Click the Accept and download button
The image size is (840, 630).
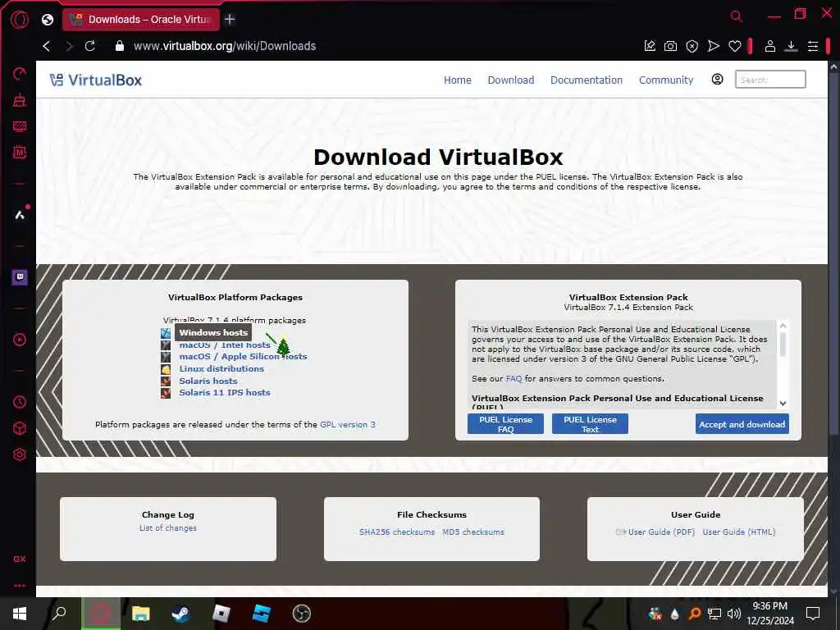[x=742, y=424]
